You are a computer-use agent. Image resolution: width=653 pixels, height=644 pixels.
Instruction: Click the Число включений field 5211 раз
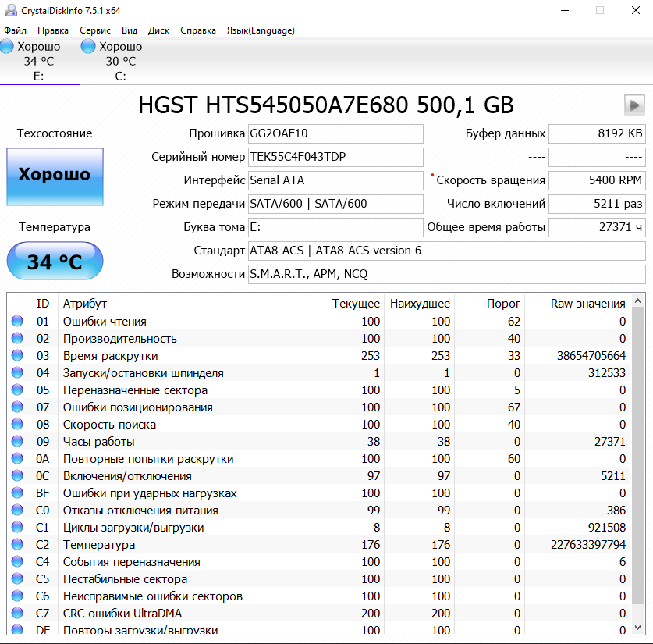(x=597, y=204)
